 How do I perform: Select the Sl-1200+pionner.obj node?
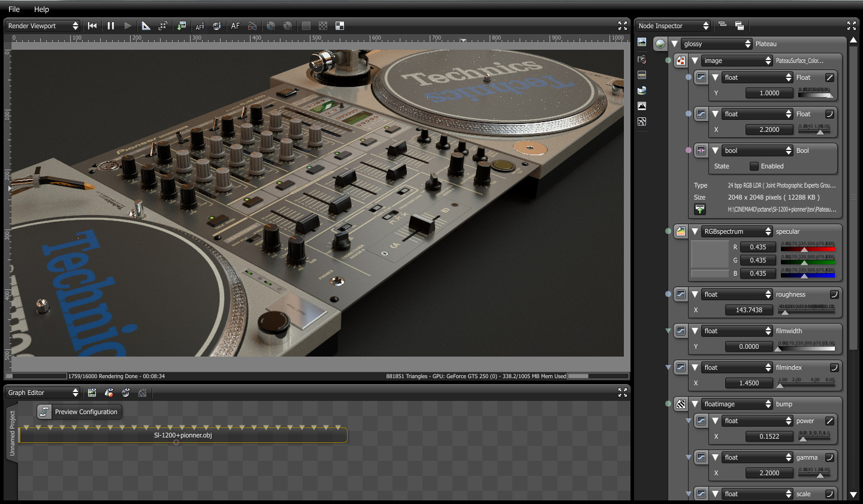(183, 435)
